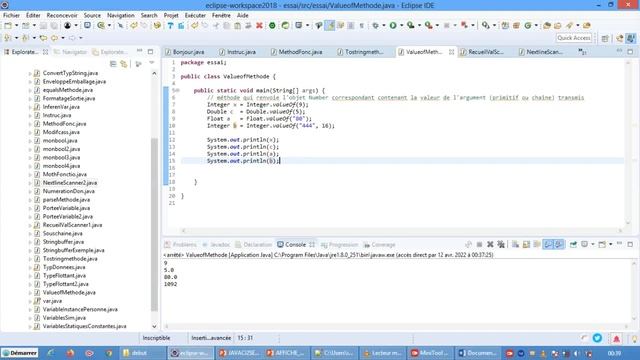Click the Twitter bird icon in status bar
640x360 pixels.
pyautogui.click(x=597, y=338)
